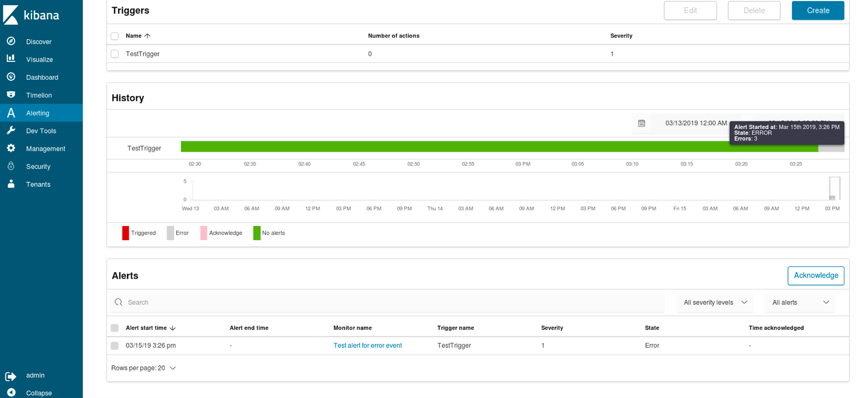Open Management via gear icon
Image resolution: width=868 pixels, height=398 pixels.
[11, 148]
